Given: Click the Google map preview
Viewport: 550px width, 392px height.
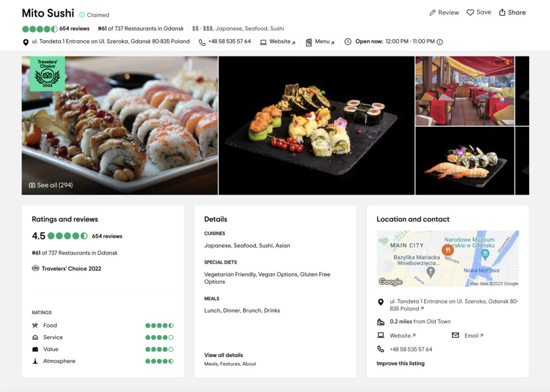Looking at the screenshot, I should click(447, 258).
